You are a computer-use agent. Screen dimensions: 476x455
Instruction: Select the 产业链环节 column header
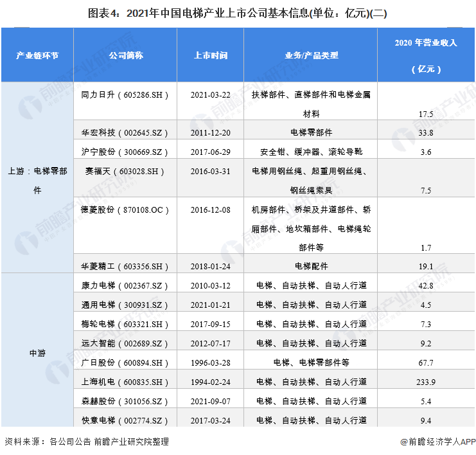click(37, 55)
